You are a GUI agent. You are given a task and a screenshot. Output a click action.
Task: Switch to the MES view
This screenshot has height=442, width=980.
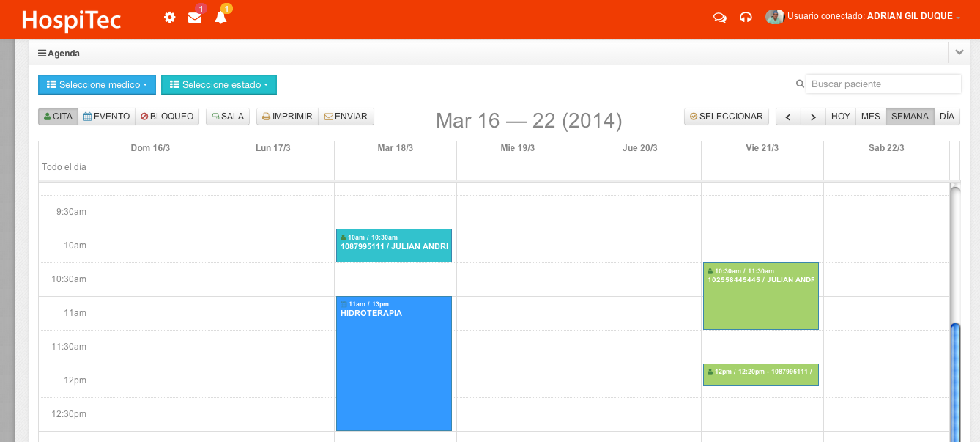[x=870, y=117]
